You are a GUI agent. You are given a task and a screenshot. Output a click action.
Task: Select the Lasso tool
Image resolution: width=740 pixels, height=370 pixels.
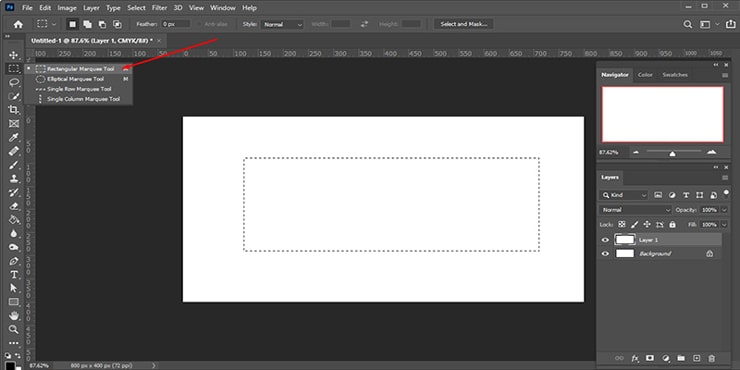pyautogui.click(x=14, y=82)
